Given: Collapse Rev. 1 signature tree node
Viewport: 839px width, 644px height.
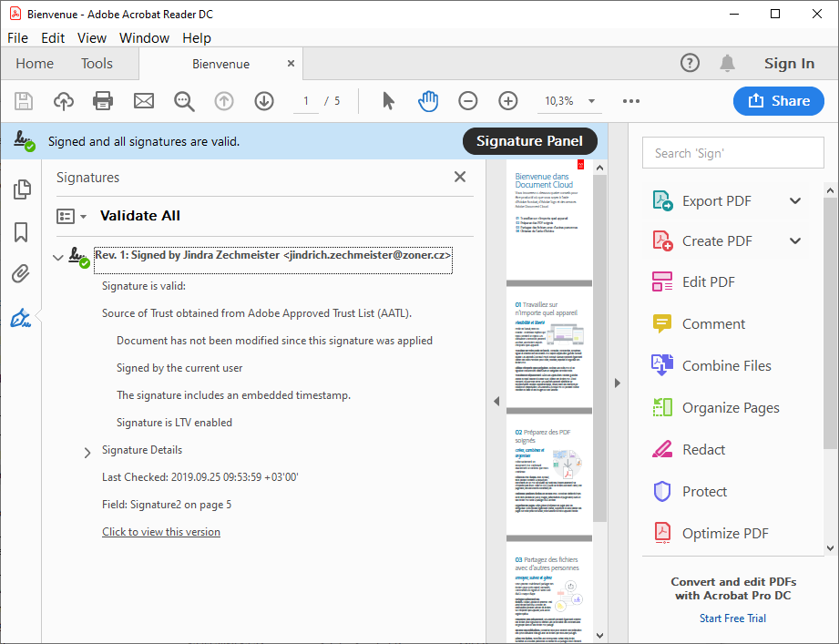Looking at the screenshot, I should coord(57,258).
